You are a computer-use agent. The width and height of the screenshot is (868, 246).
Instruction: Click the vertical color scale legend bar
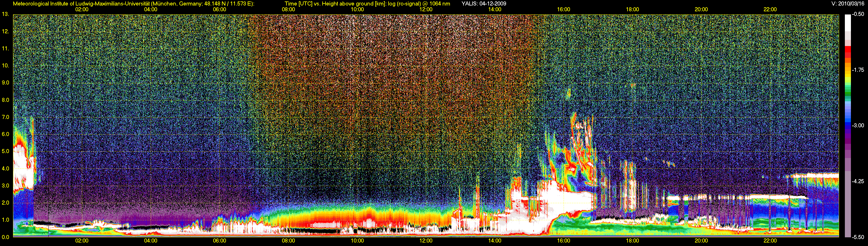pos(848,126)
